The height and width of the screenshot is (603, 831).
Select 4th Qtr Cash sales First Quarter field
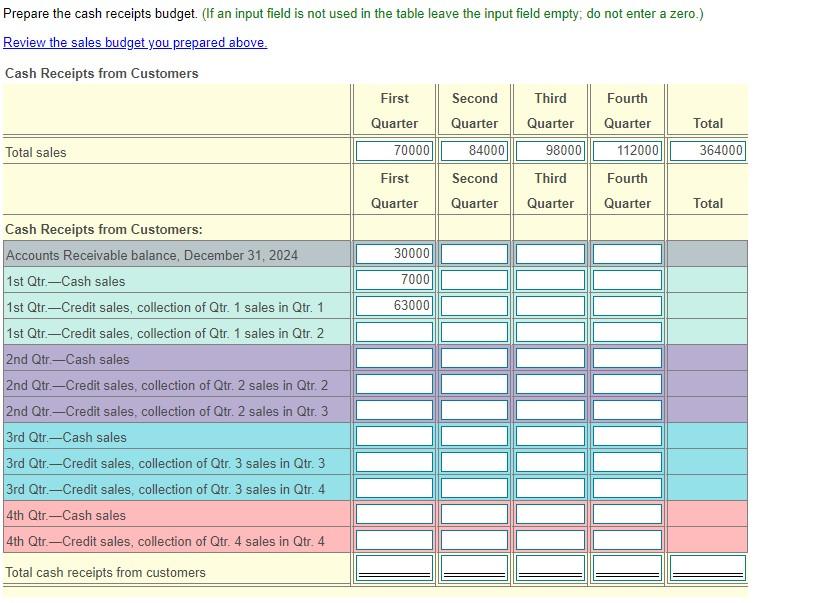(394, 514)
